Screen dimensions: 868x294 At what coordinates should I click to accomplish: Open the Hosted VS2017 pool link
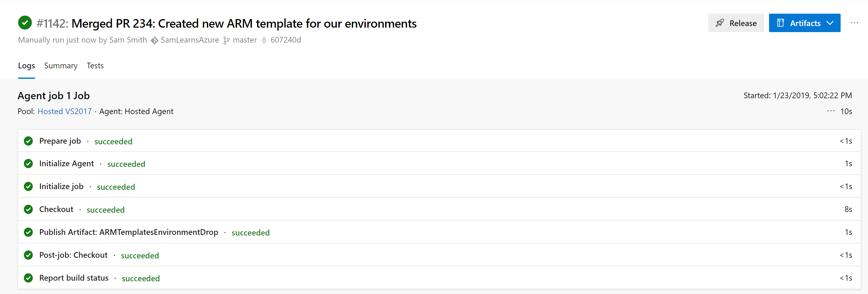pos(64,111)
